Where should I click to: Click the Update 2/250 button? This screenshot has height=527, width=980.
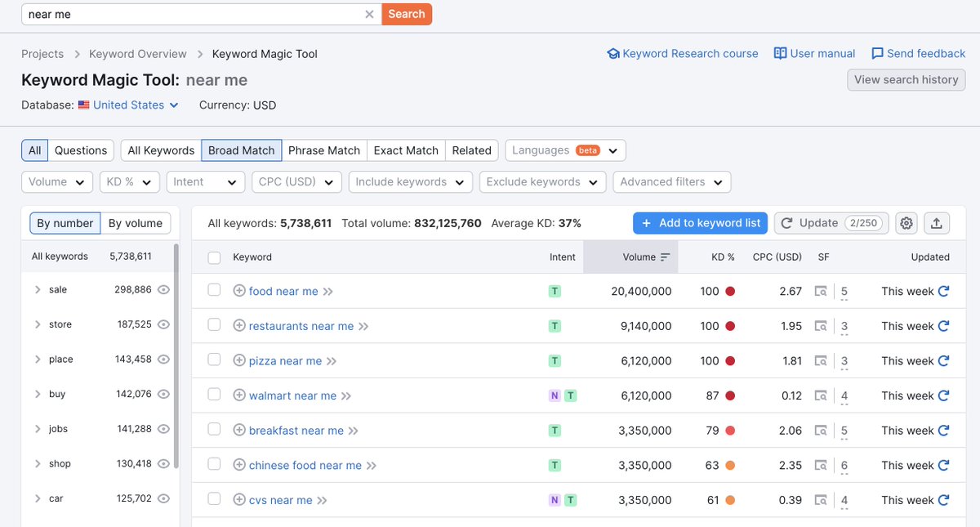pyautogui.click(x=831, y=223)
